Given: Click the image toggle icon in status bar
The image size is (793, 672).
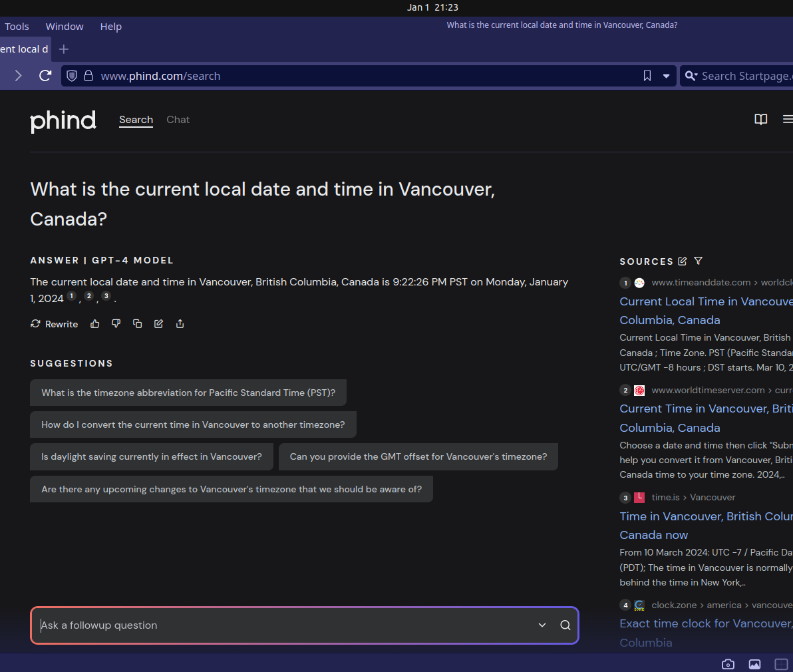Looking at the screenshot, I should (x=754, y=664).
